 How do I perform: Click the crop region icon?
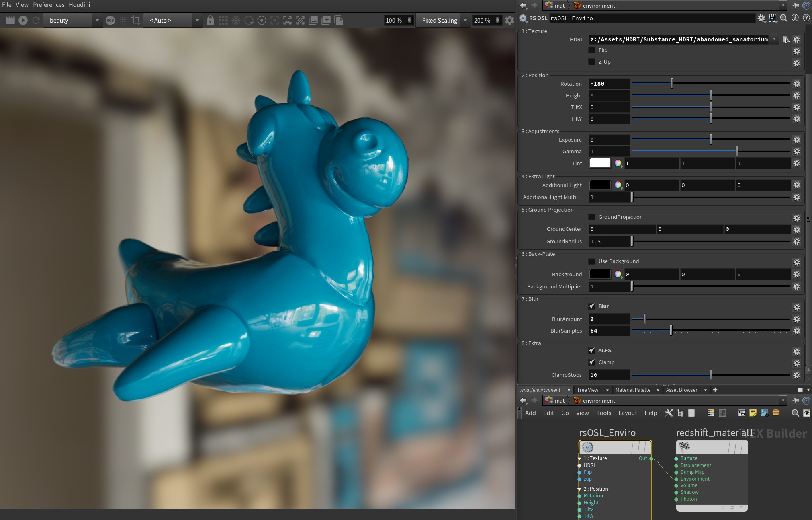[x=136, y=20]
